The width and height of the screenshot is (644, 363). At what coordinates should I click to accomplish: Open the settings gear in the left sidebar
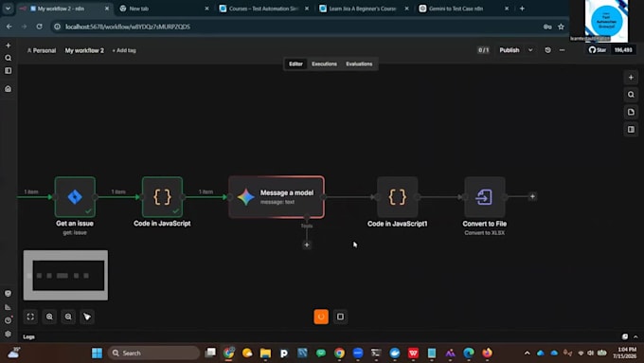coord(9,334)
